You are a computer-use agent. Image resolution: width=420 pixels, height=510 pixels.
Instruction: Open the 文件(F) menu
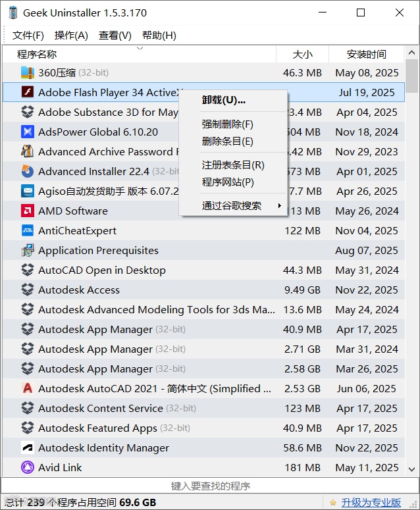(x=28, y=35)
